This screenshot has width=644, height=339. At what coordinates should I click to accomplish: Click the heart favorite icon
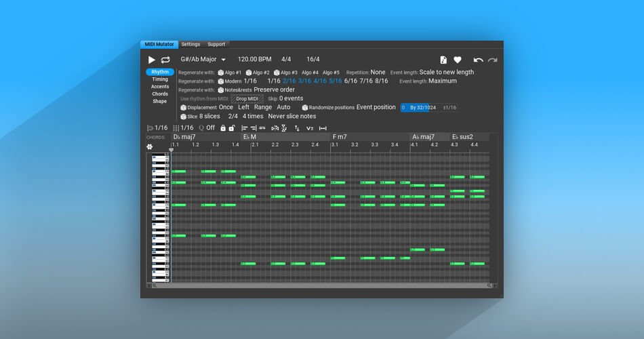(x=457, y=60)
